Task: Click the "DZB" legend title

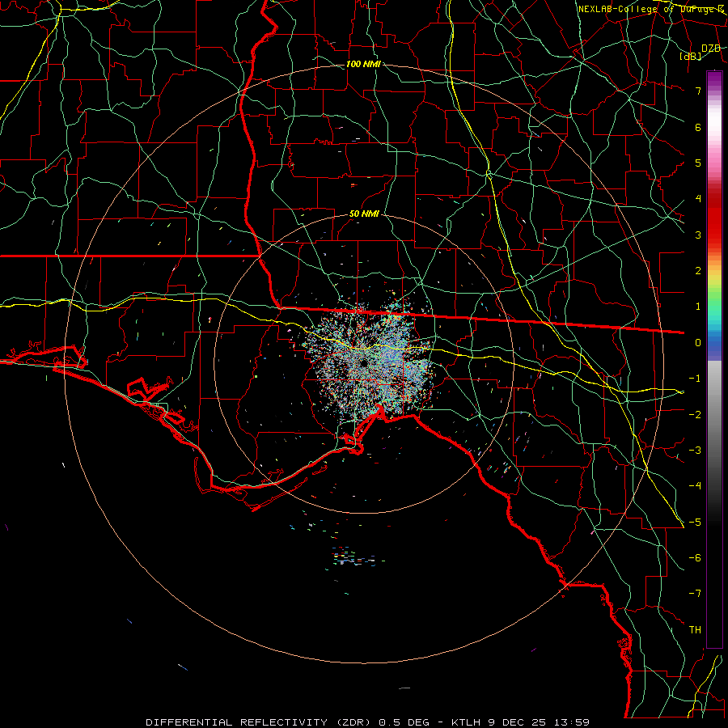Action: (710, 49)
